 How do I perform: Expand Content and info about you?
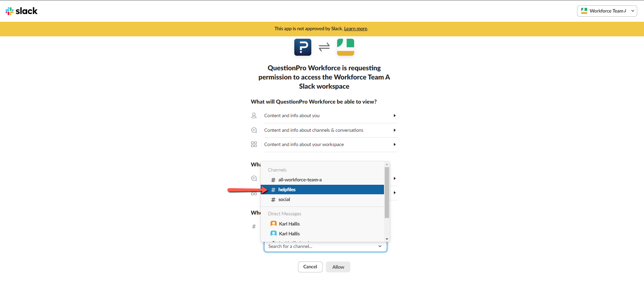pyautogui.click(x=330, y=116)
